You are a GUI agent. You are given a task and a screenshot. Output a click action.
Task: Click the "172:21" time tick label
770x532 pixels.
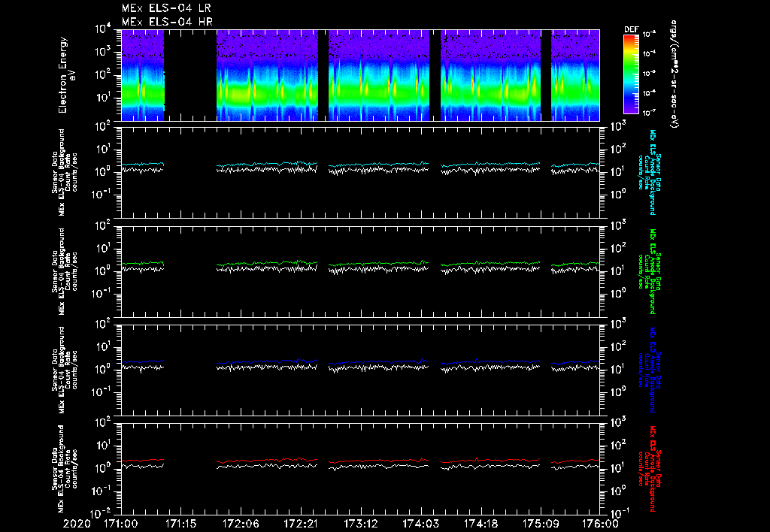pyautogui.click(x=301, y=524)
